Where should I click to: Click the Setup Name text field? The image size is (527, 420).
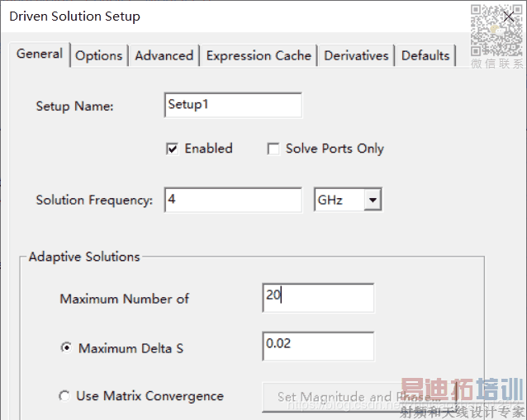click(x=233, y=106)
